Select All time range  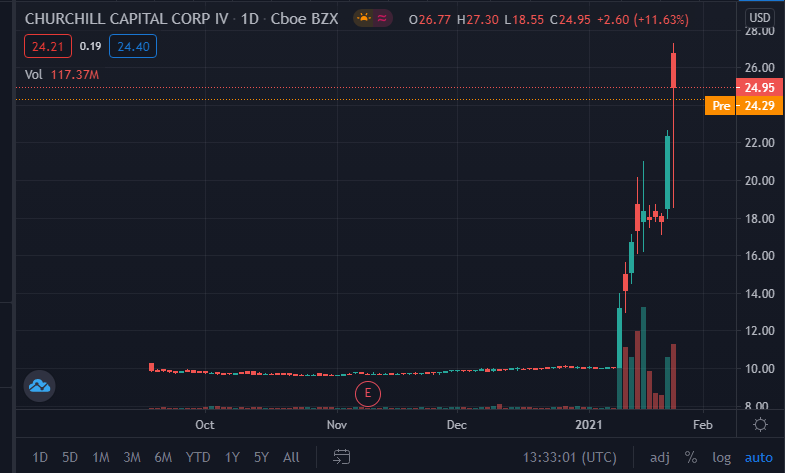(x=291, y=457)
